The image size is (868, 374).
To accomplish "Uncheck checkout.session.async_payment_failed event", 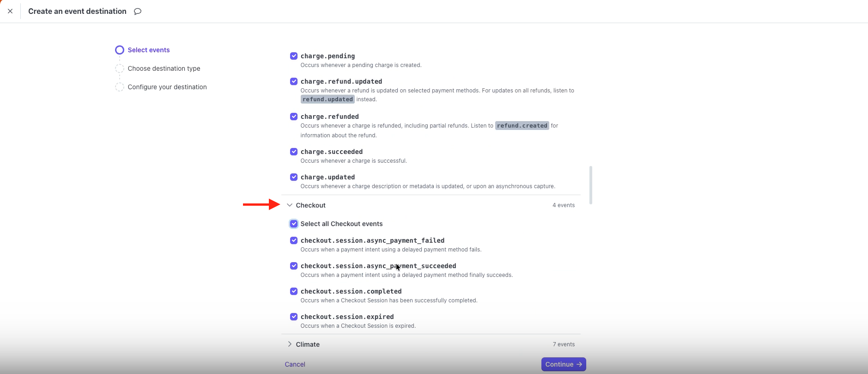I will 294,240.
